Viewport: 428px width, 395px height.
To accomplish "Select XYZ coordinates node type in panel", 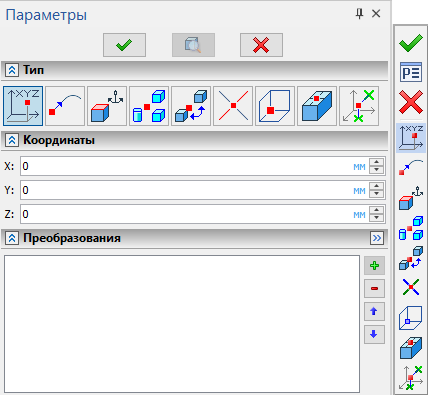I will pyautogui.click(x=23, y=106).
